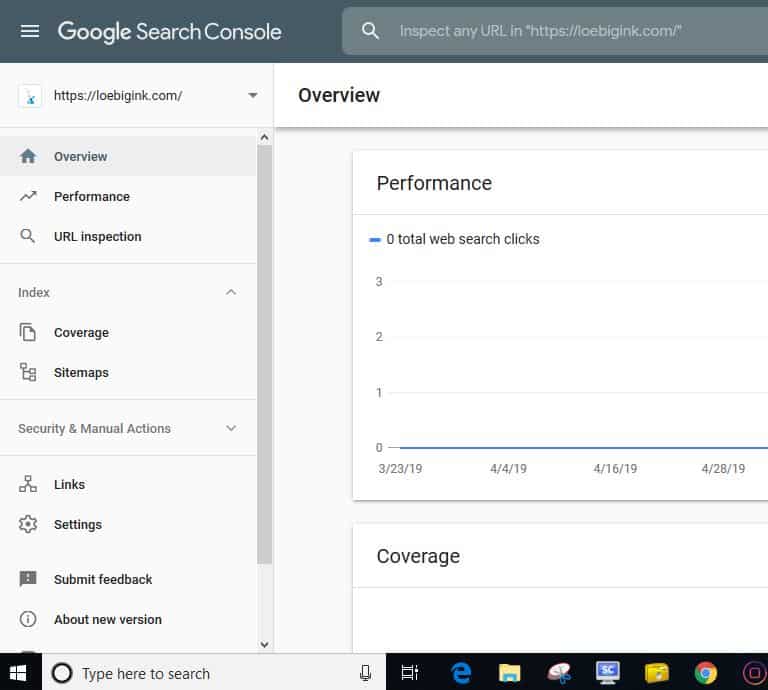This screenshot has height=690, width=768.
Task: Click the Overview home icon
Action: coord(28,157)
